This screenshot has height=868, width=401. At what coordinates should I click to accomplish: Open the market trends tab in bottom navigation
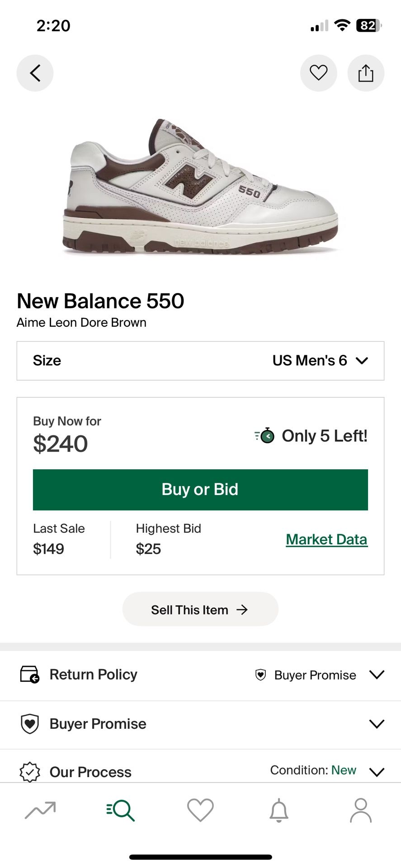(x=40, y=811)
